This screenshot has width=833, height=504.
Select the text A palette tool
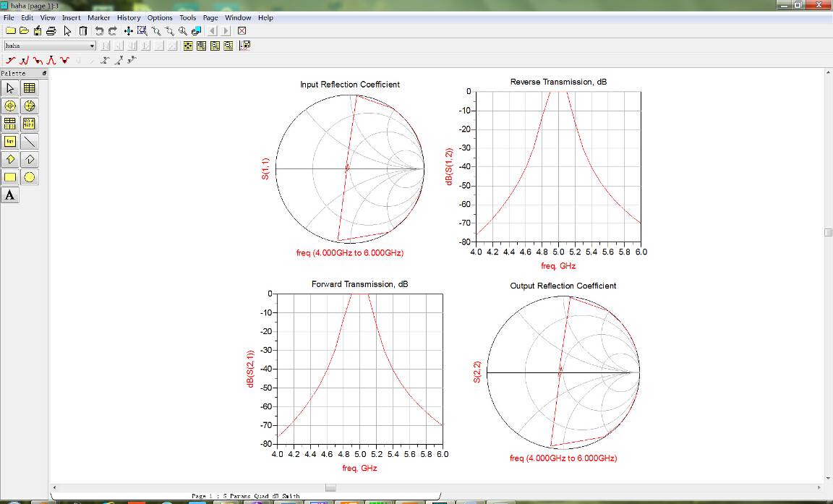click(9, 195)
